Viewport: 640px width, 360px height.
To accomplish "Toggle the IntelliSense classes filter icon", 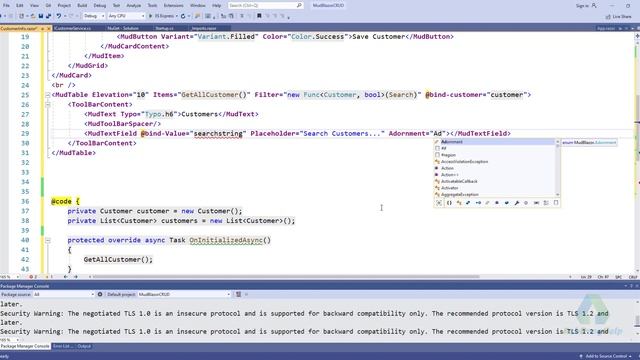I will coord(459,203).
